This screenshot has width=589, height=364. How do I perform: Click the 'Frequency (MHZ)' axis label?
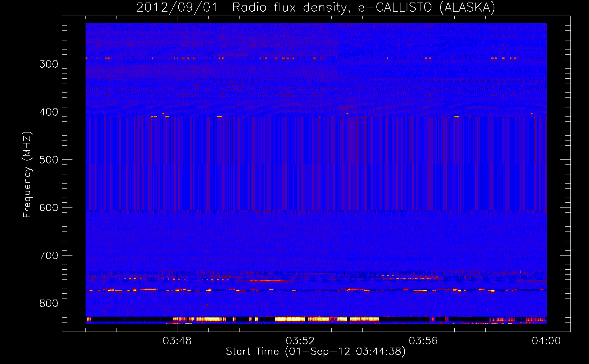[x=27, y=175]
